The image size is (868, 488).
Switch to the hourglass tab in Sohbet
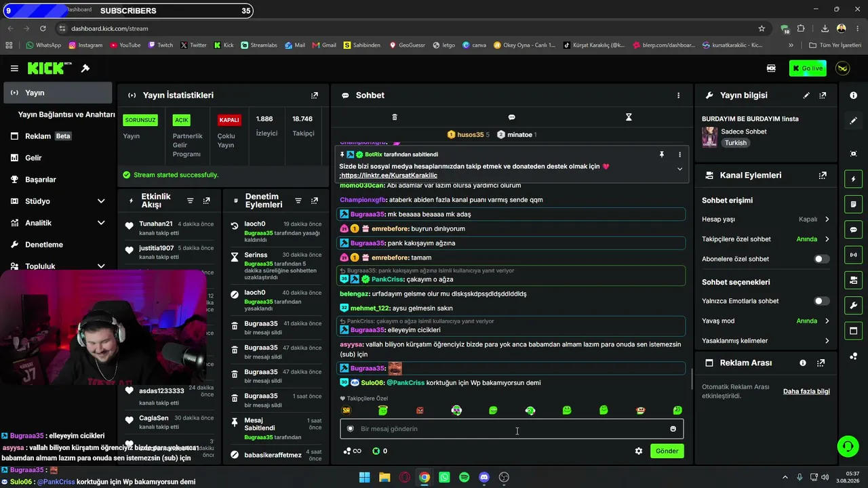pos(629,117)
